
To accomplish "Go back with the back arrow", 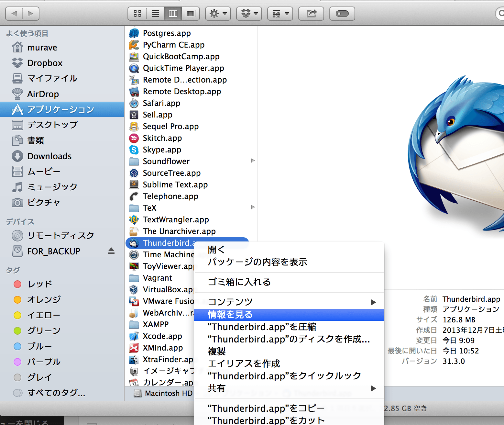I will pyautogui.click(x=14, y=14).
